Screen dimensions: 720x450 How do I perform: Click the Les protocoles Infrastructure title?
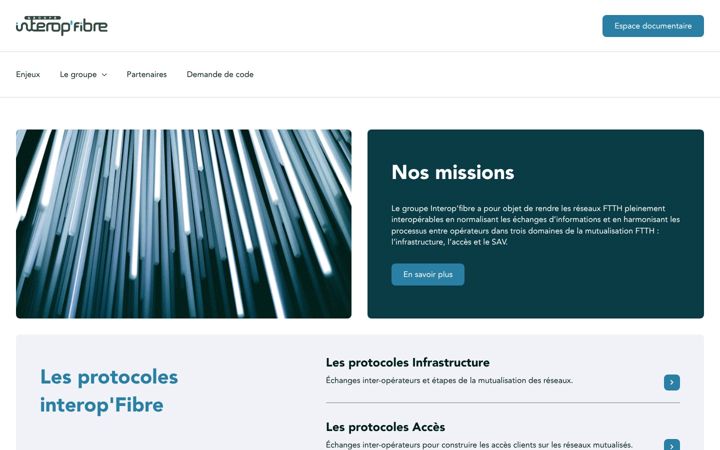coord(407,363)
